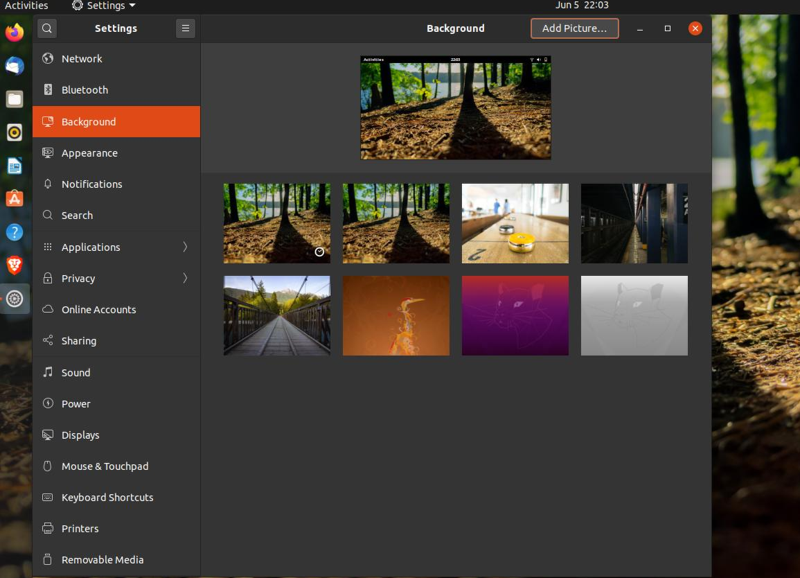Click Activities in the top bar
This screenshot has width=800, height=578.
(x=26, y=6)
